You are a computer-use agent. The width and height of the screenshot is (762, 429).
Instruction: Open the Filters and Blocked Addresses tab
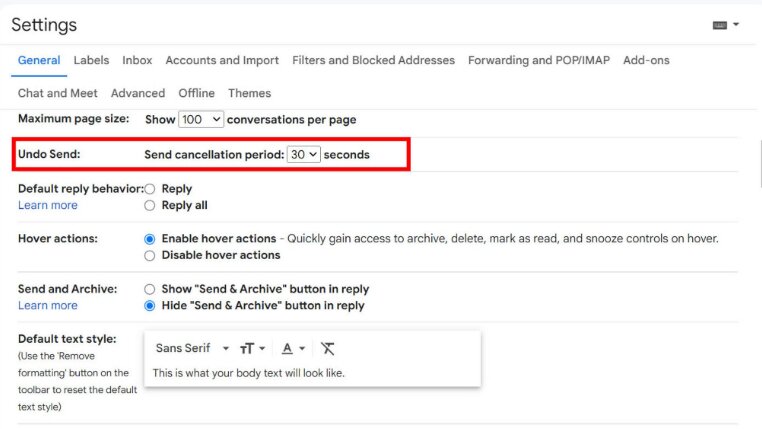[x=373, y=60]
